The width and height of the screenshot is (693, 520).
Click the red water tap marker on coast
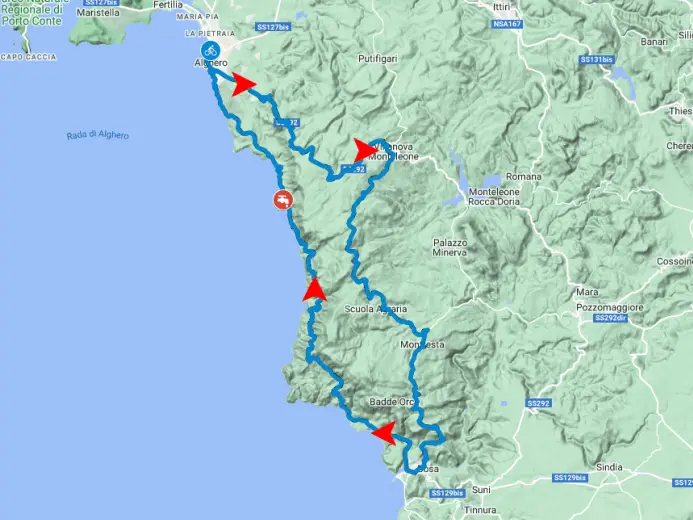[x=283, y=200]
